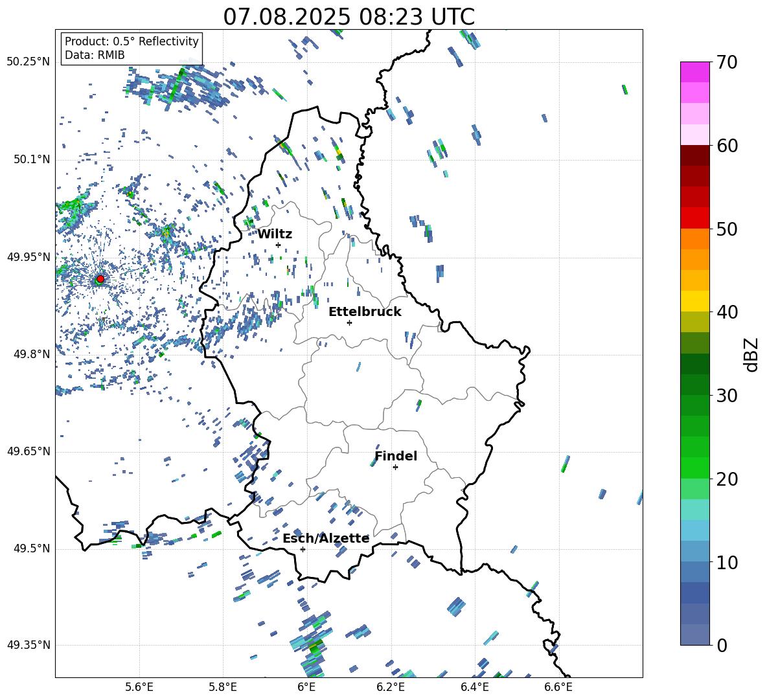Click the cross marker below Ettelbruck

point(349,322)
